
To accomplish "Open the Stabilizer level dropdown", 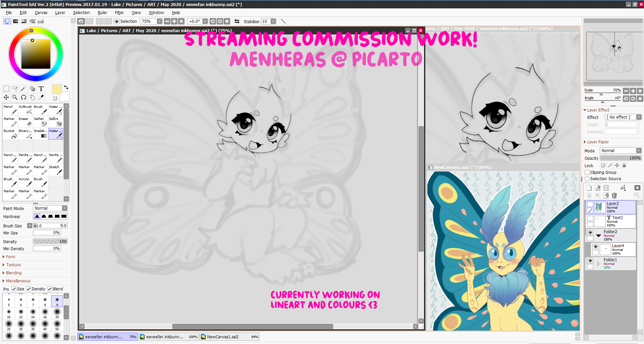I will [273, 21].
